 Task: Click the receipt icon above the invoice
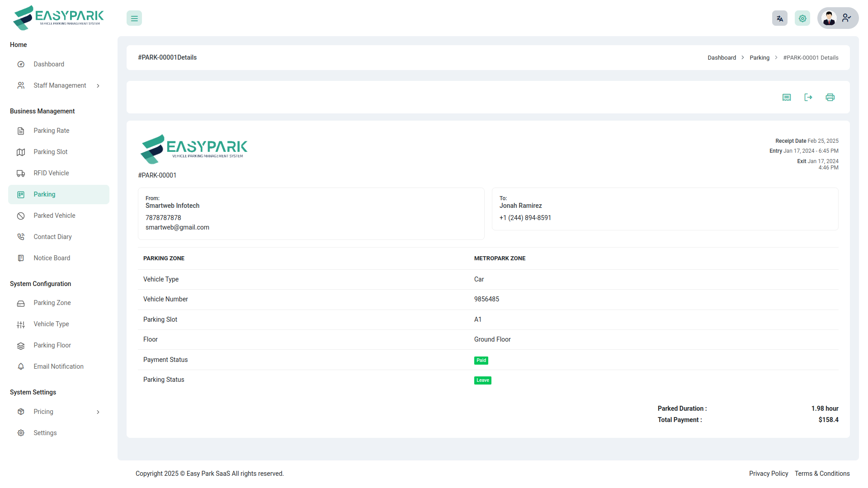(x=787, y=97)
